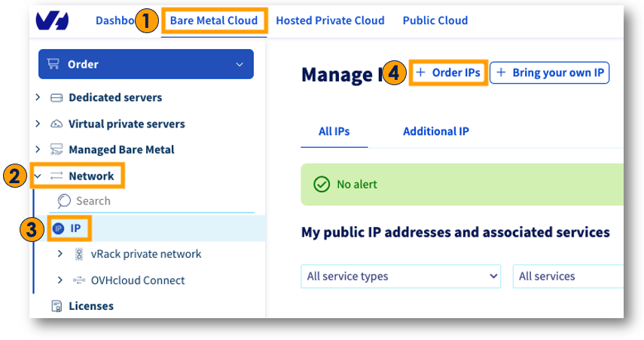Open the Order dropdown button

[146, 64]
